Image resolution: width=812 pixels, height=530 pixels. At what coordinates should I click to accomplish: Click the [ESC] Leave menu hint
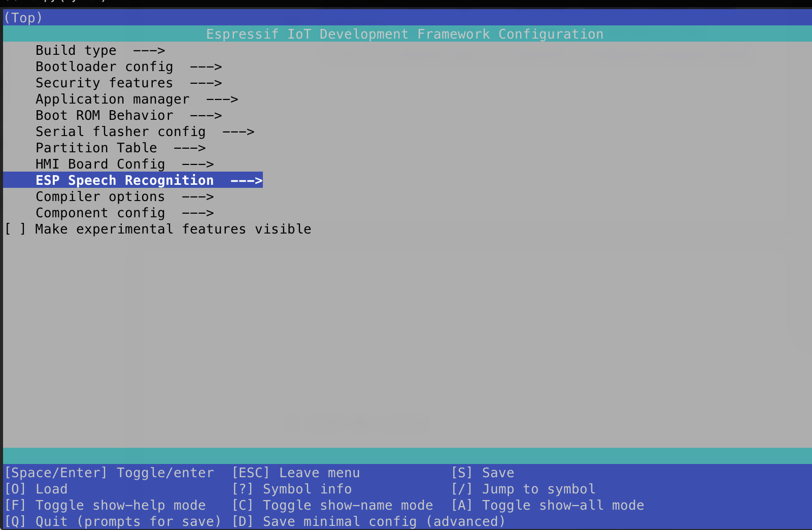coord(296,473)
